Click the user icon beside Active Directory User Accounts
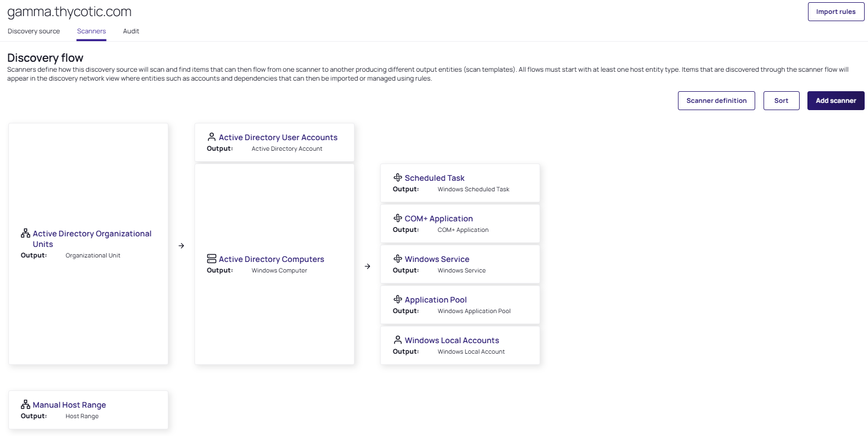This screenshot has width=868, height=436. coord(211,137)
